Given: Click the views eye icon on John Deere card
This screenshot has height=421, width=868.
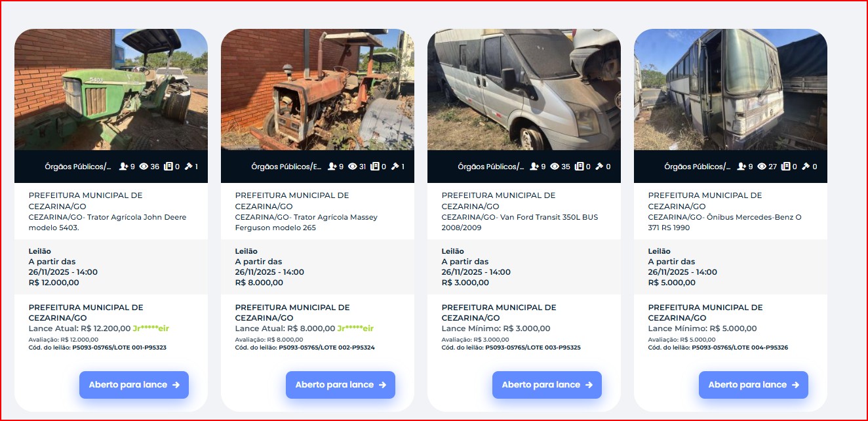Looking at the screenshot, I should coord(144,167).
